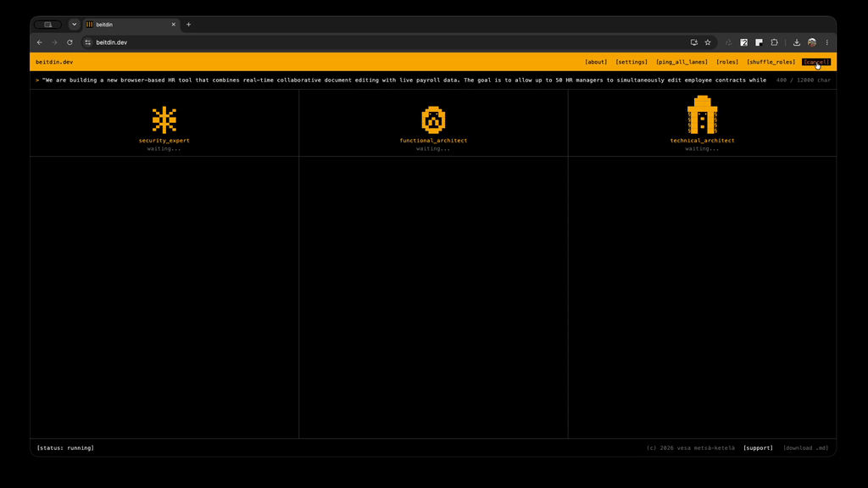Click the "400 / 12000 char" counter
The image size is (868, 488).
click(x=804, y=80)
